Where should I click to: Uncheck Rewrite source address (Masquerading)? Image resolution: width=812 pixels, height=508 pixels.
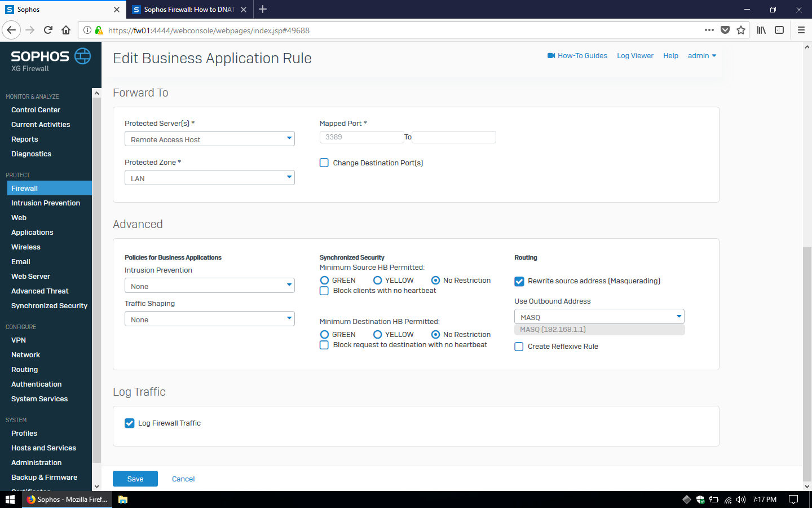pos(519,281)
